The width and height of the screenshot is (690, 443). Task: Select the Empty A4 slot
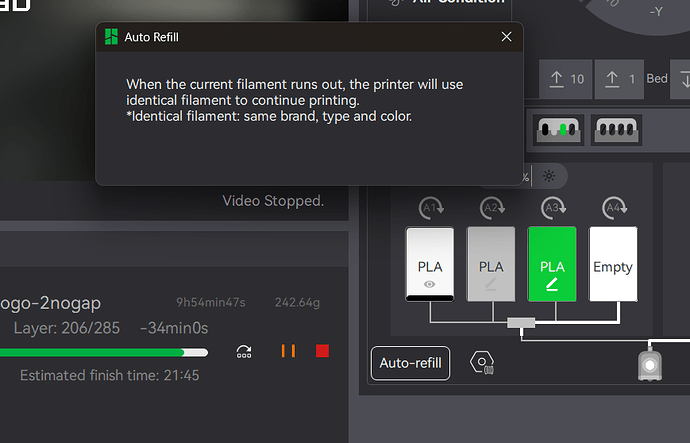click(x=613, y=264)
